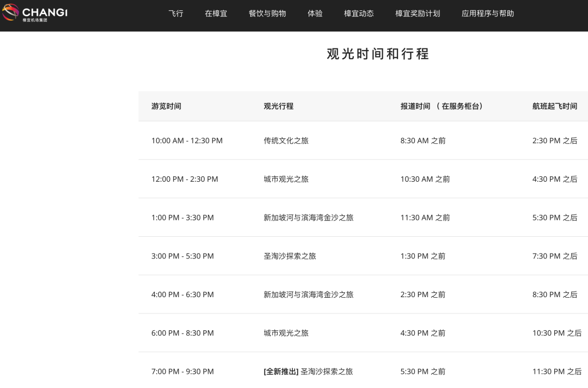Click the 观光行程 column header
Viewport: 588px width, 388px height.
tap(279, 106)
